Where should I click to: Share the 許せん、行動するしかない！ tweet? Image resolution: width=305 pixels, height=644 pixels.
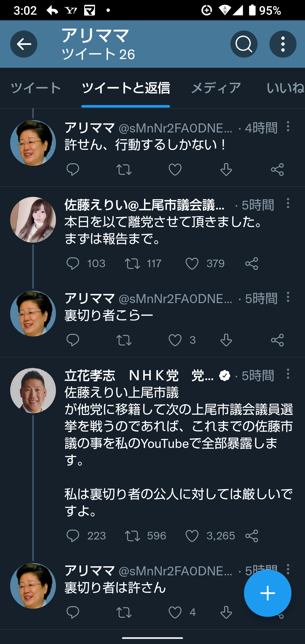(277, 169)
